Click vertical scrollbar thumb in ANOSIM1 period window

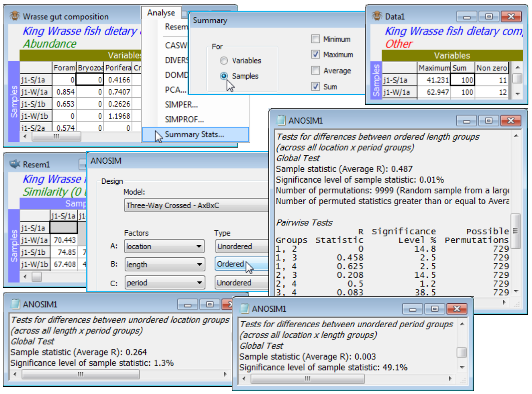click(462, 352)
